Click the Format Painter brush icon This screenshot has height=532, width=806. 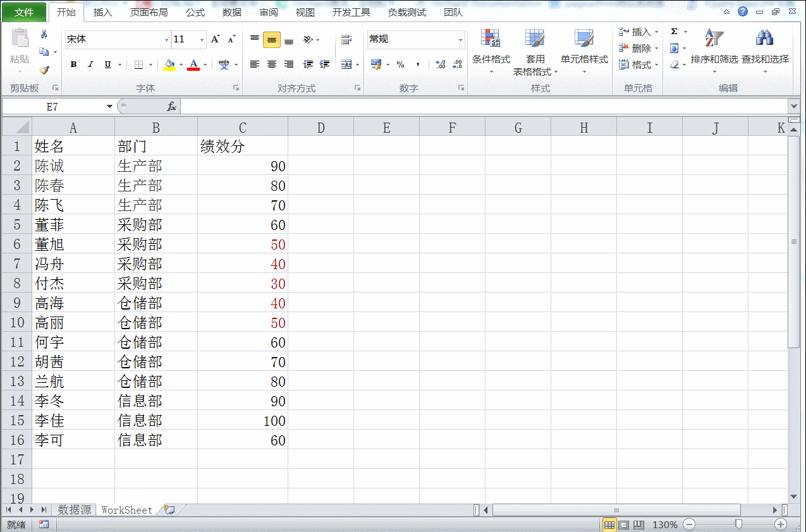point(44,70)
